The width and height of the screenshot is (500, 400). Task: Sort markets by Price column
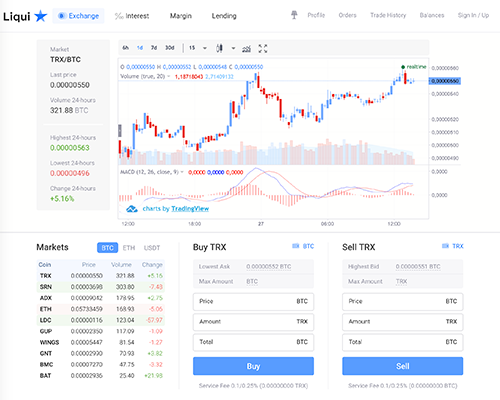89,265
